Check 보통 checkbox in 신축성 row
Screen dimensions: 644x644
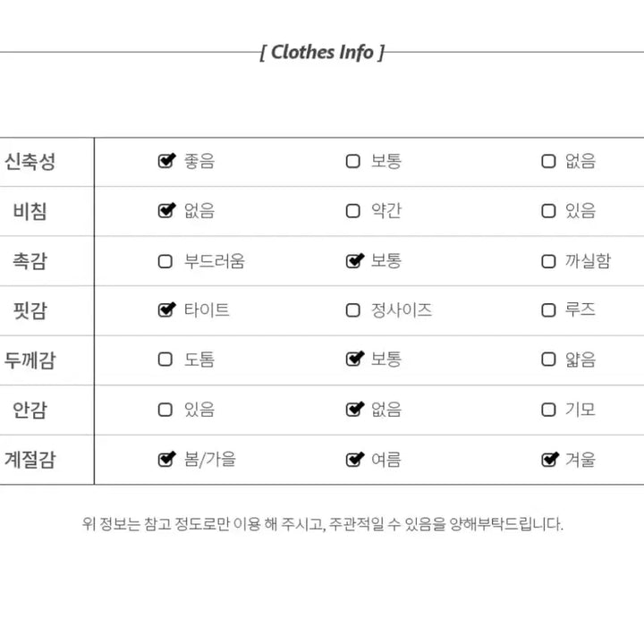click(352, 161)
